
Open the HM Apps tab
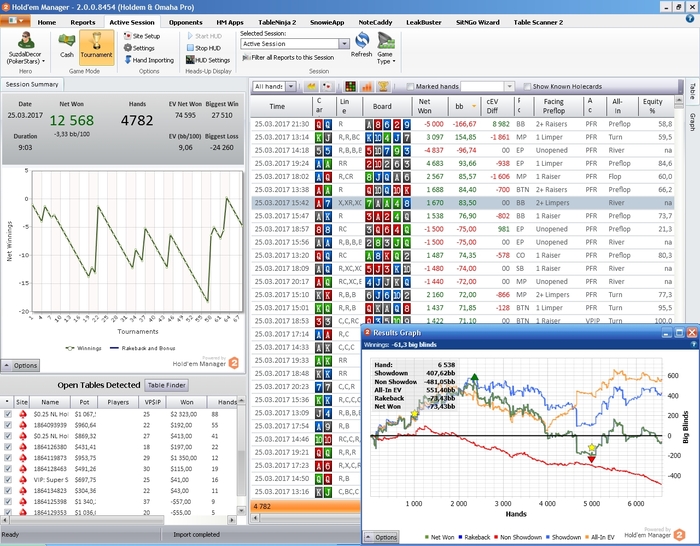tap(230, 22)
